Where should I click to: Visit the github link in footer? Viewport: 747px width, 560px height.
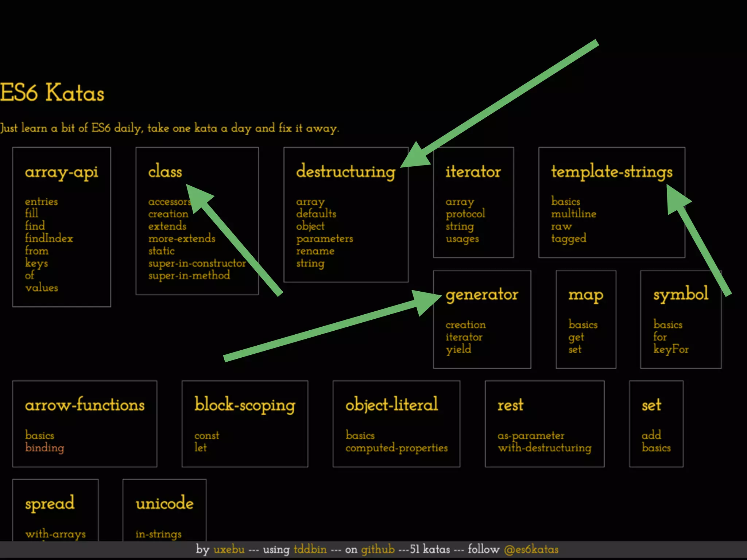pyautogui.click(x=378, y=549)
